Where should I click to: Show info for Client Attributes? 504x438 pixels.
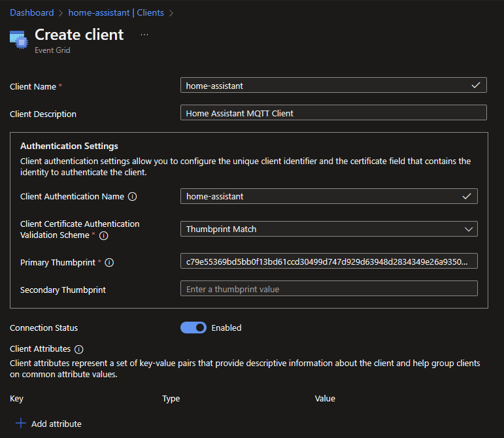coord(78,349)
